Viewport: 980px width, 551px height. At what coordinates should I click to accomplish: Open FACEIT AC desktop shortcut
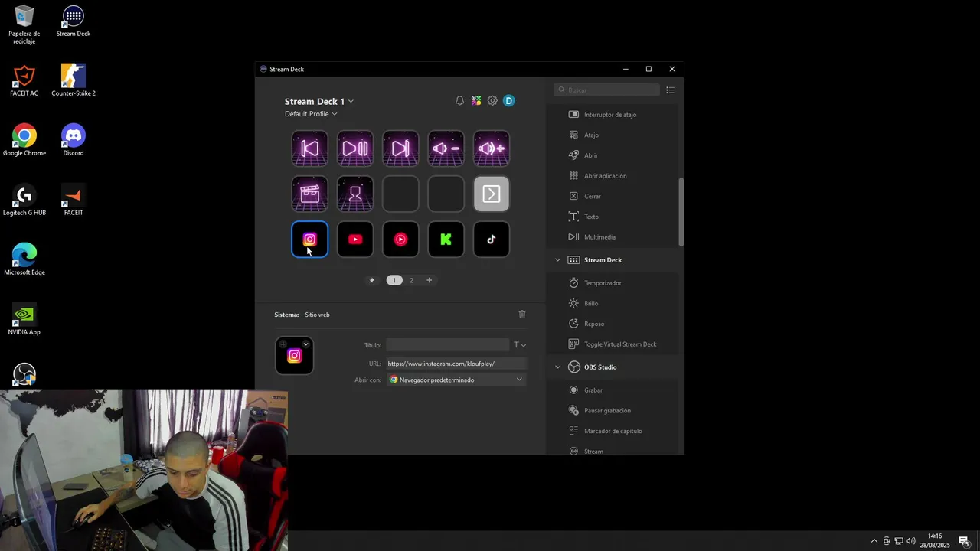click(x=24, y=80)
